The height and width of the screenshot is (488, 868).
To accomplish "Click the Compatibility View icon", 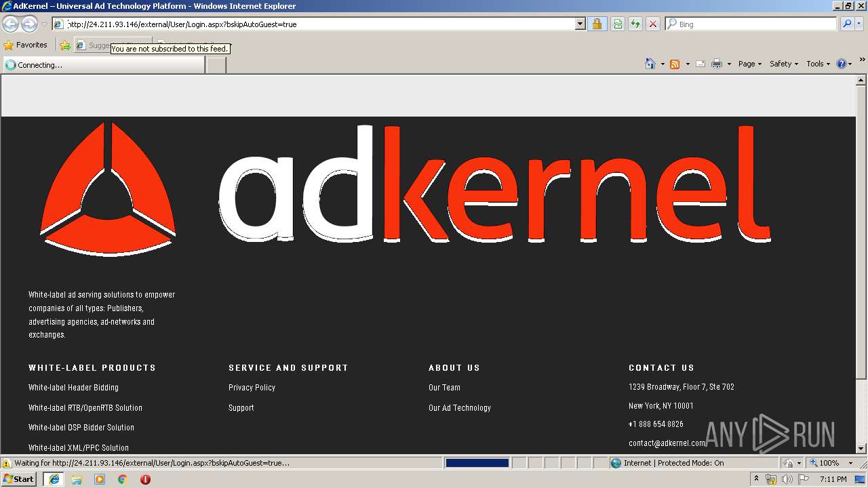I will pyautogui.click(x=618, y=24).
